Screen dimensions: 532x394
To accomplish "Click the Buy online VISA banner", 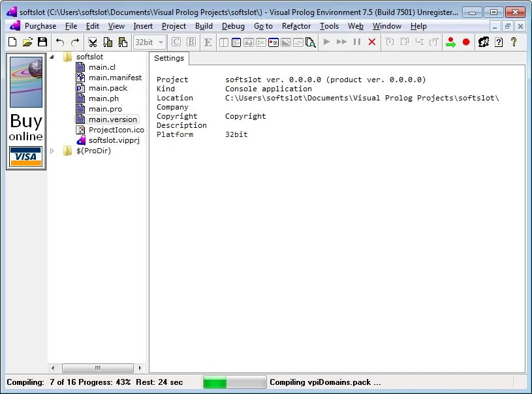I will pos(26,112).
